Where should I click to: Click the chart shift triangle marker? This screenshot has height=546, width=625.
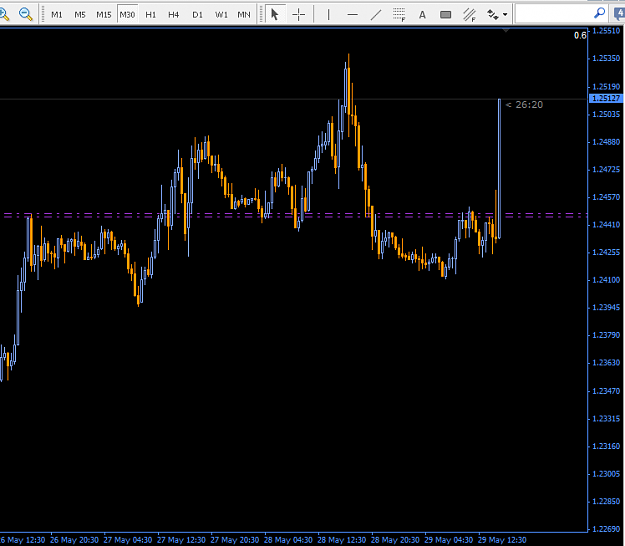[505, 30]
